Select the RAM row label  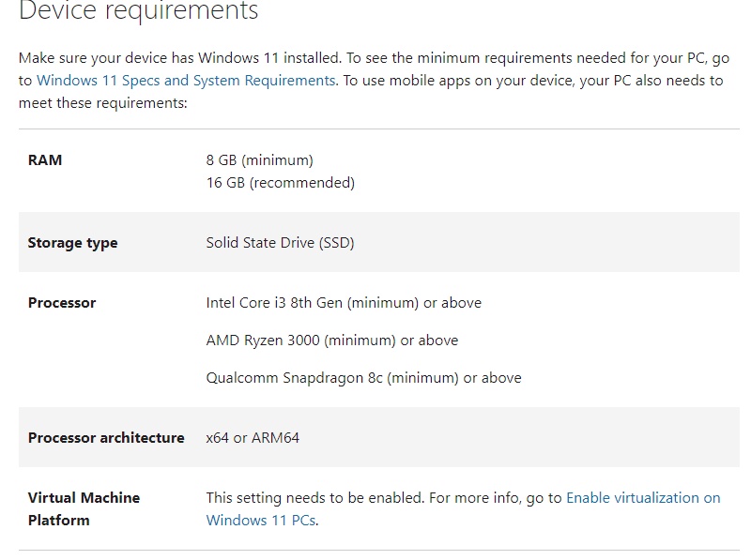[45, 159]
